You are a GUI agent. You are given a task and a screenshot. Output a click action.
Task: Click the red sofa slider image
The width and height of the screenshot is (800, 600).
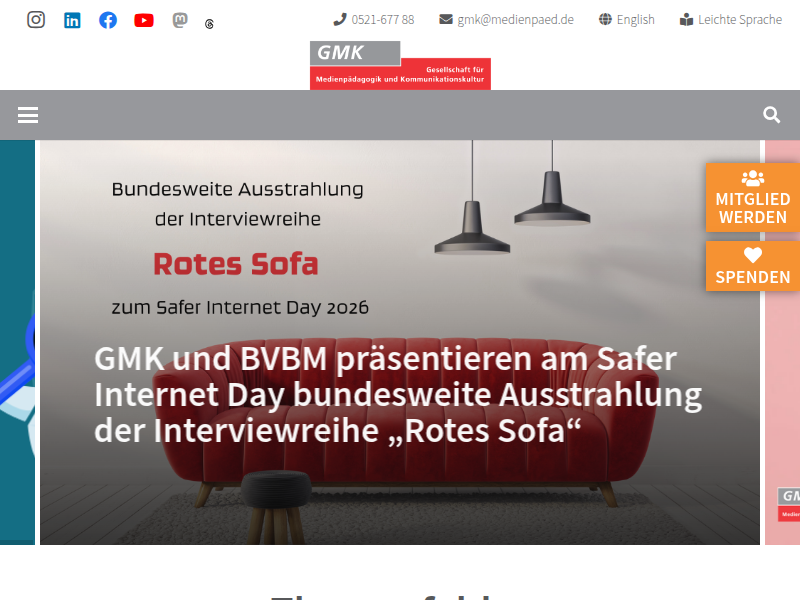(400, 342)
